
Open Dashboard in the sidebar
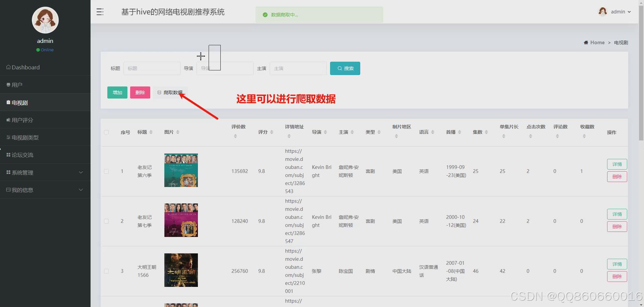point(45,67)
